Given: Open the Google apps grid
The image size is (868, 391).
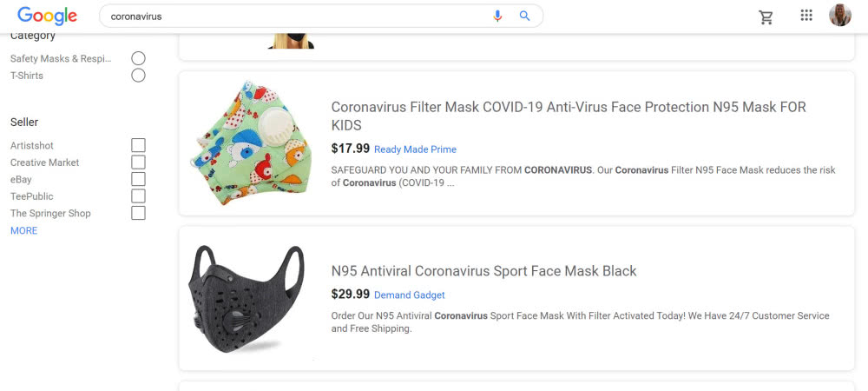Looking at the screenshot, I should click(806, 16).
